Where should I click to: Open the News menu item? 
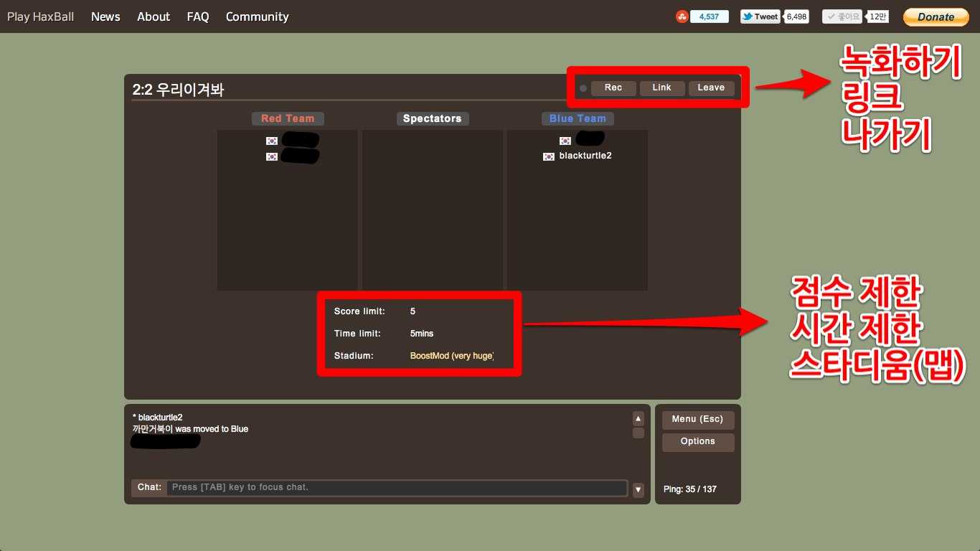105,17
